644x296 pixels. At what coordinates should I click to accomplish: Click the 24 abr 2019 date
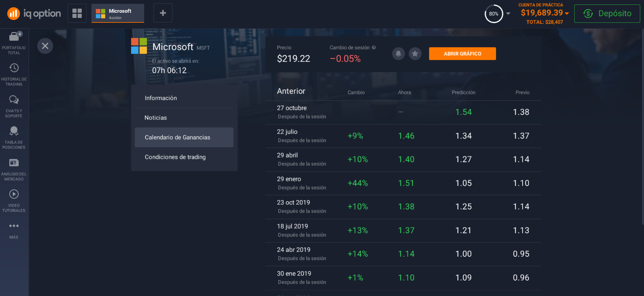click(293, 250)
